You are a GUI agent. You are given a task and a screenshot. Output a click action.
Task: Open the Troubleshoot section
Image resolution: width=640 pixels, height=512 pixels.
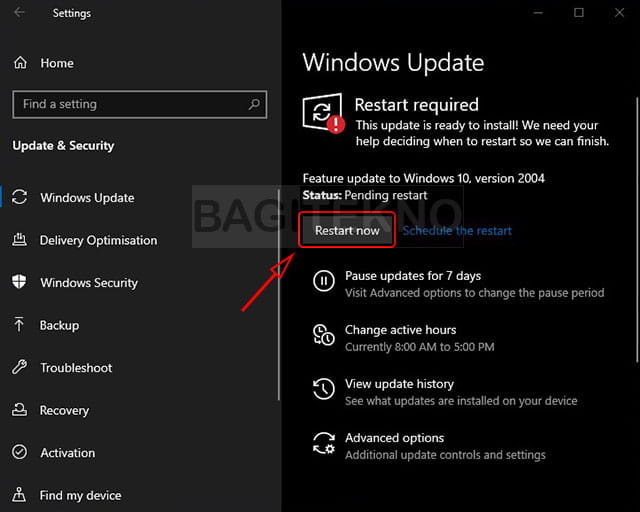click(76, 368)
